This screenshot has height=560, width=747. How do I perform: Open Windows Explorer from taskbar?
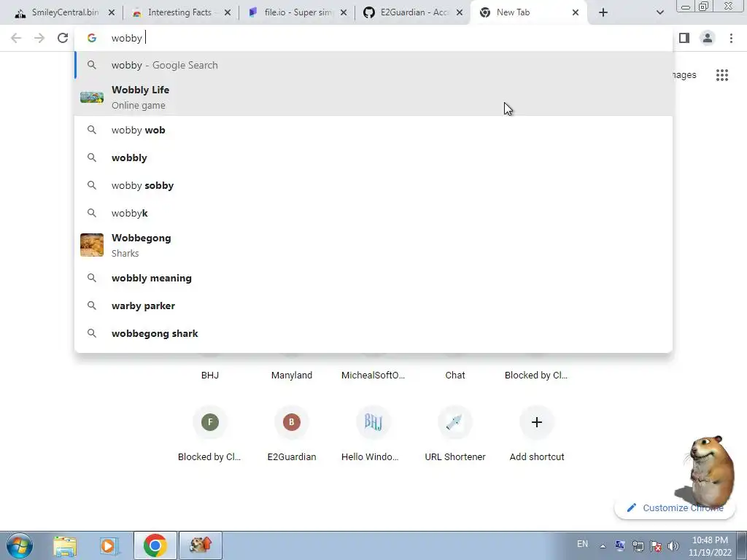[65, 545]
